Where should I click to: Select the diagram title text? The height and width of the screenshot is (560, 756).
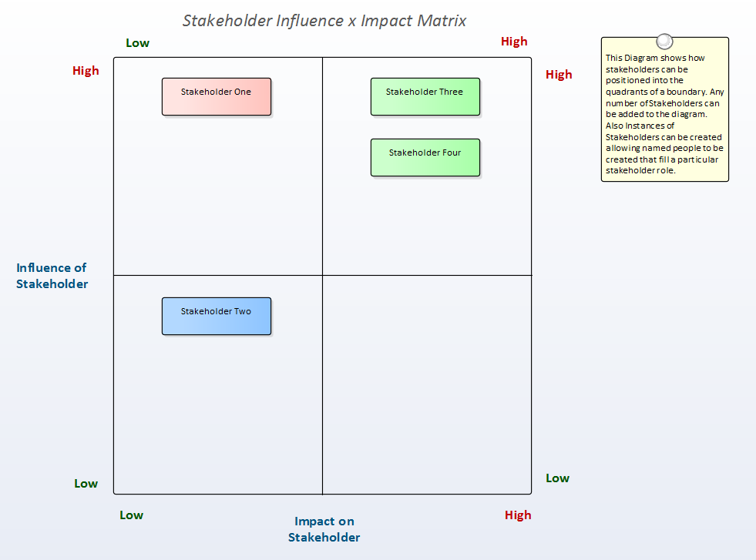(x=324, y=21)
